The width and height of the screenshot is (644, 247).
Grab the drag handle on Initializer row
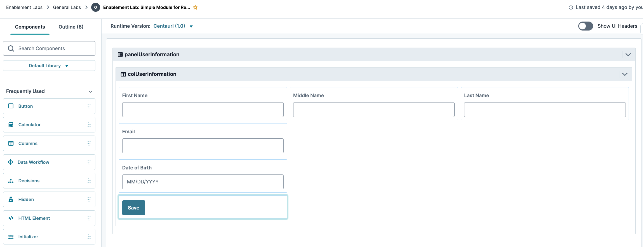89,237
